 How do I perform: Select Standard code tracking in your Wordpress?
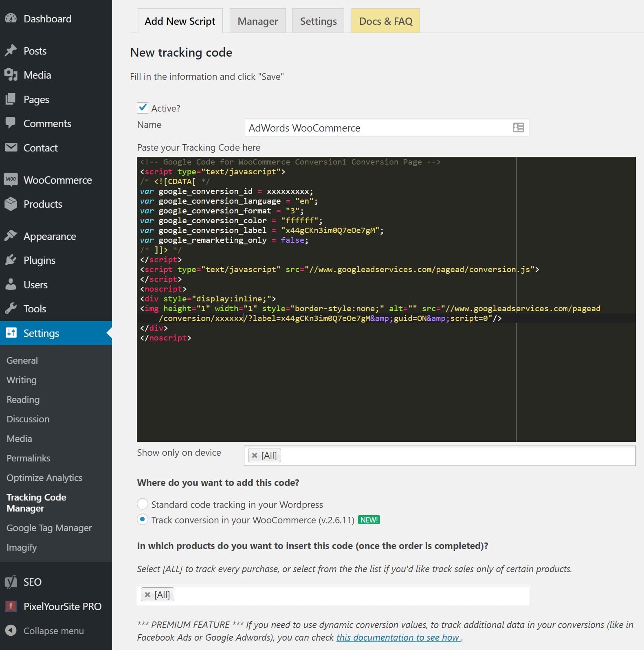click(143, 504)
